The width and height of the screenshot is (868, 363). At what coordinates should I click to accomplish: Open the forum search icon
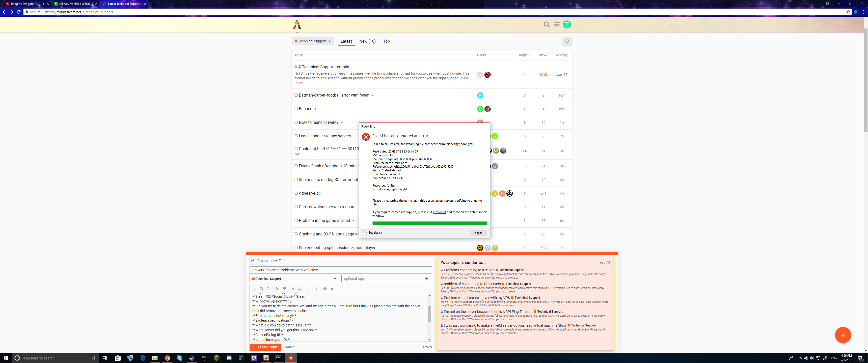pyautogui.click(x=547, y=24)
